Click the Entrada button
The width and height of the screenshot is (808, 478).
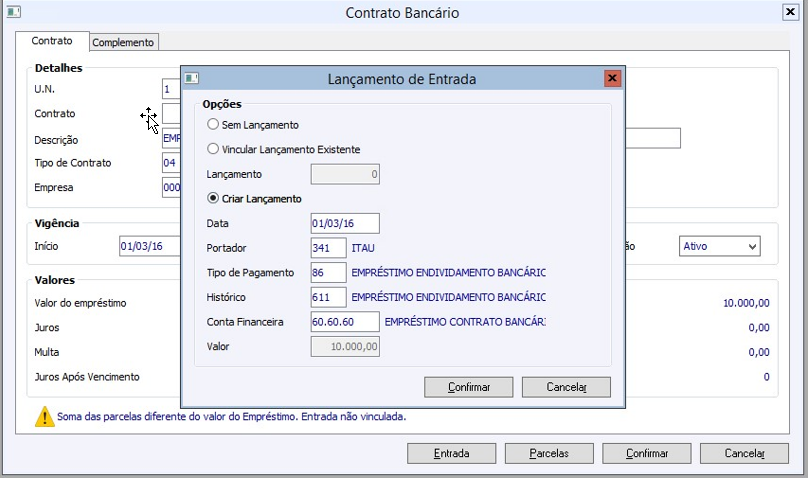click(x=451, y=453)
